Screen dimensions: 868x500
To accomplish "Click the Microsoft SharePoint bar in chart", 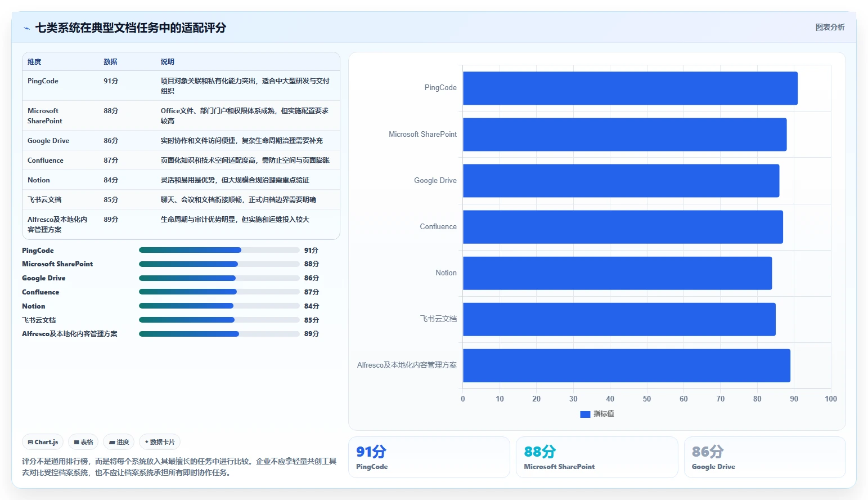I will click(x=624, y=135).
